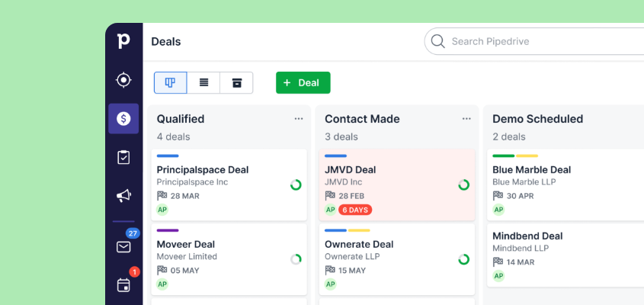The image size is (644, 305).
Task: Open Qualified stage options menu
Action: click(299, 119)
